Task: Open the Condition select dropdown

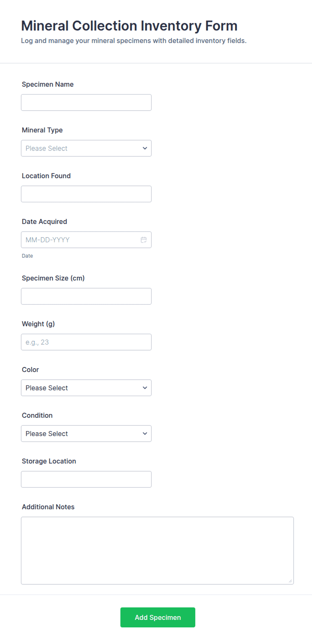Action: tap(86, 434)
